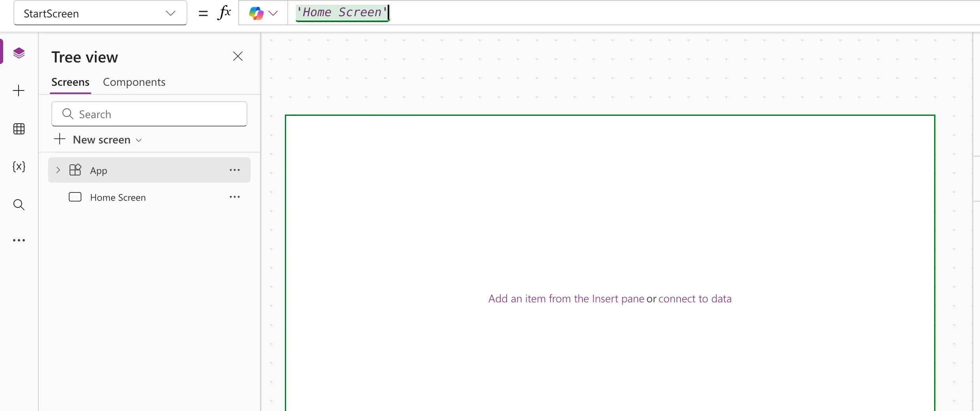This screenshot has width=980, height=411.
Task: Open the sidebar Search magnifier icon
Action: [x=19, y=204]
